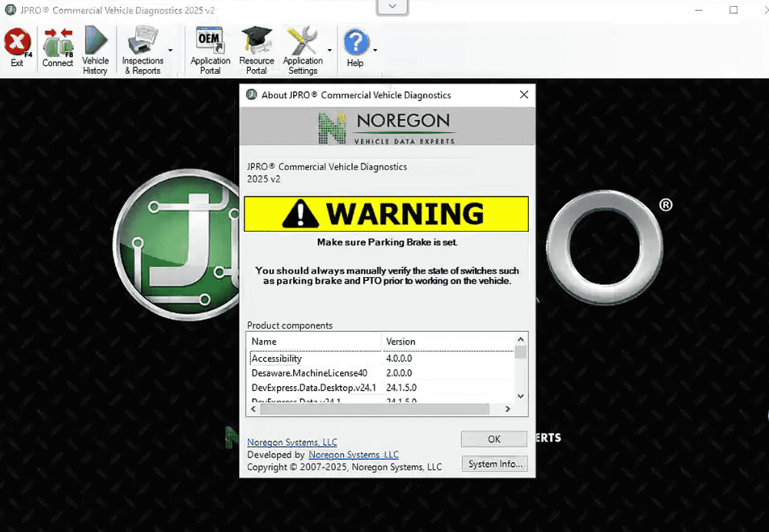The height and width of the screenshot is (532, 769).
Task: Expand the Application Settings dropdown arrow
Action: pyautogui.click(x=330, y=51)
